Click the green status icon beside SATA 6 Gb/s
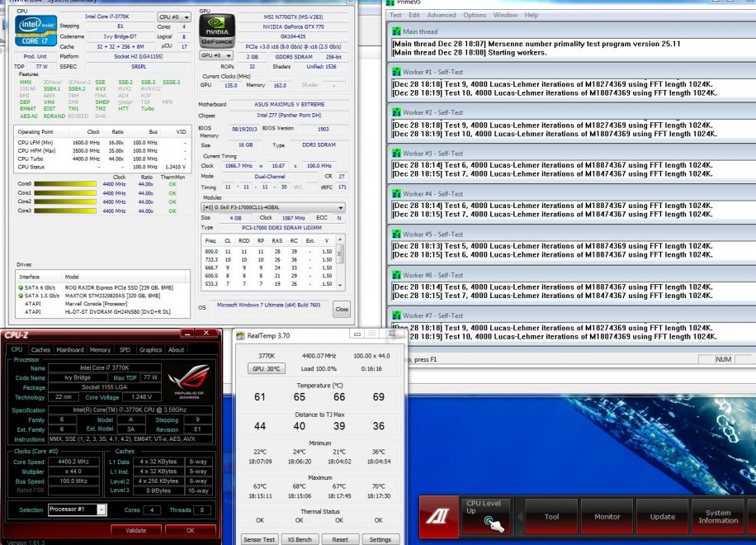This screenshot has width=756, height=545. [21, 287]
